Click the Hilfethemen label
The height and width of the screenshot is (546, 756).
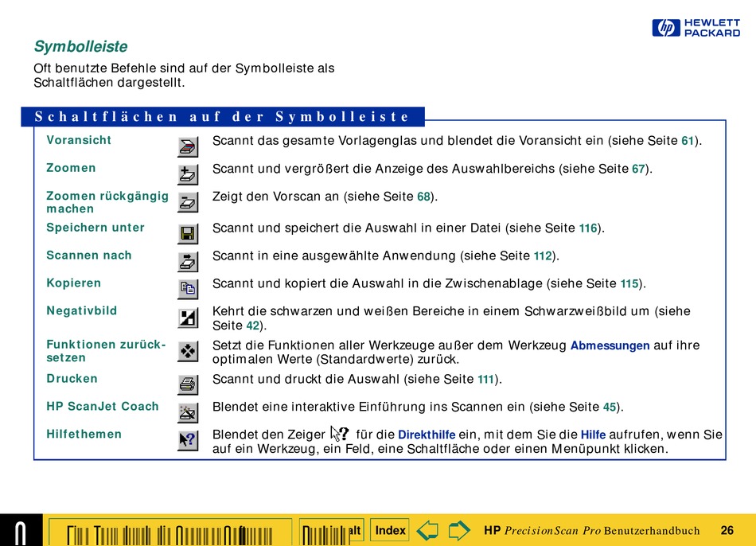click(84, 435)
